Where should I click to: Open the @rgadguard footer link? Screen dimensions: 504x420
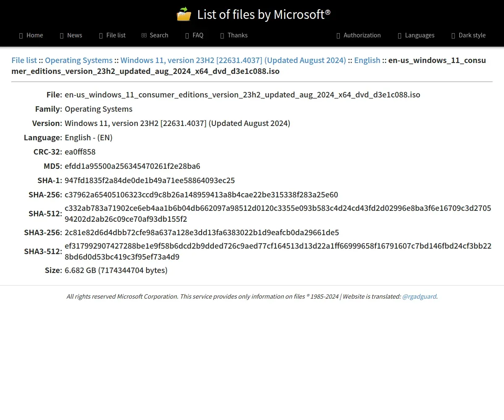[419, 297]
